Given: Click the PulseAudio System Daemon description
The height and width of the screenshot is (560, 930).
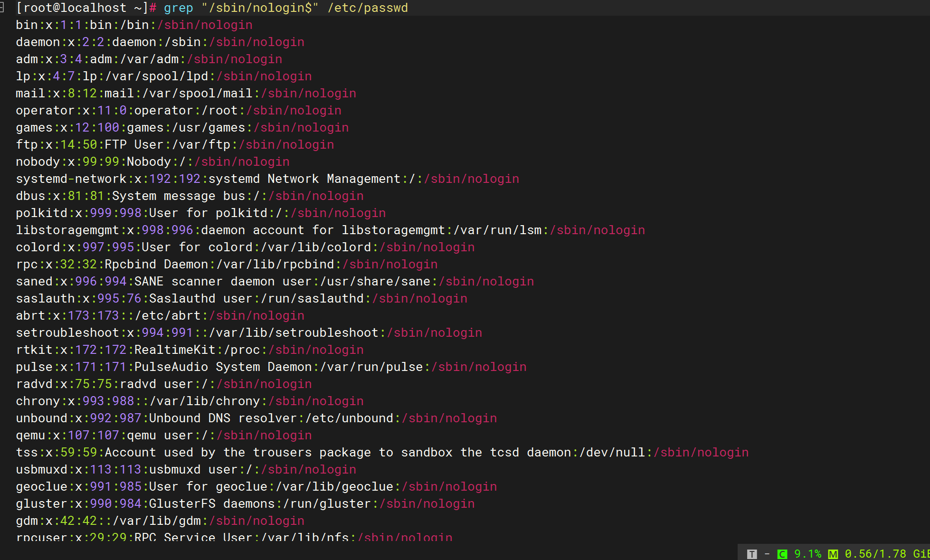Looking at the screenshot, I should (x=223, y=367).
